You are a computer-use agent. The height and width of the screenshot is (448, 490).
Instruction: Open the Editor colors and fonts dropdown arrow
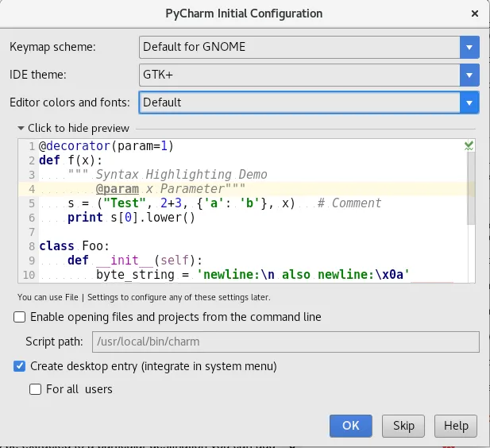pyautogui.click(x=469, y=102)
